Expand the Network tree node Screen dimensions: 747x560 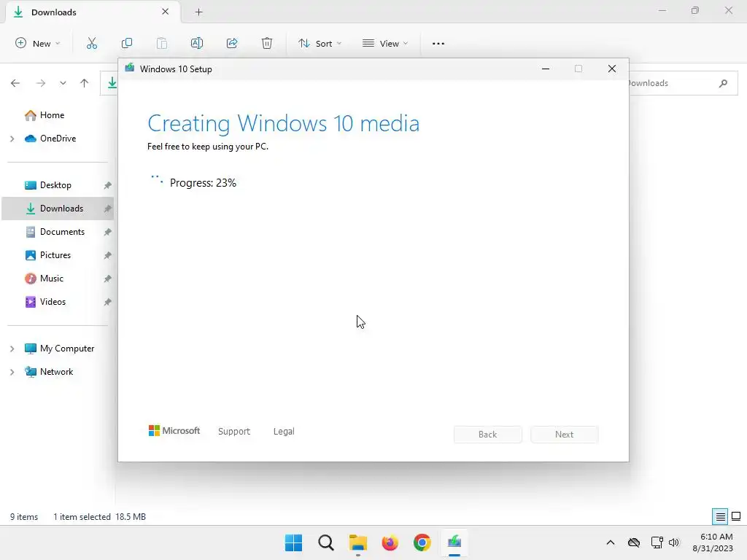click(x=12, y=372)
